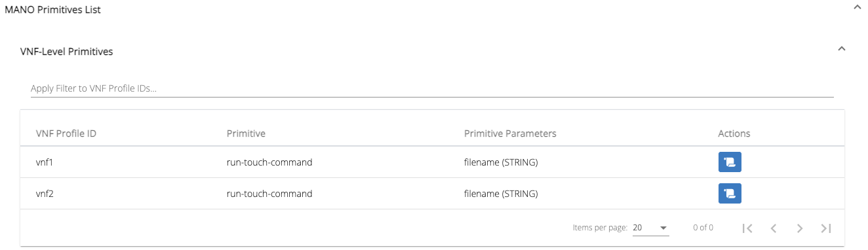868x250 pixels.
Task: Go to the first page of results
Action: [747, 228]
